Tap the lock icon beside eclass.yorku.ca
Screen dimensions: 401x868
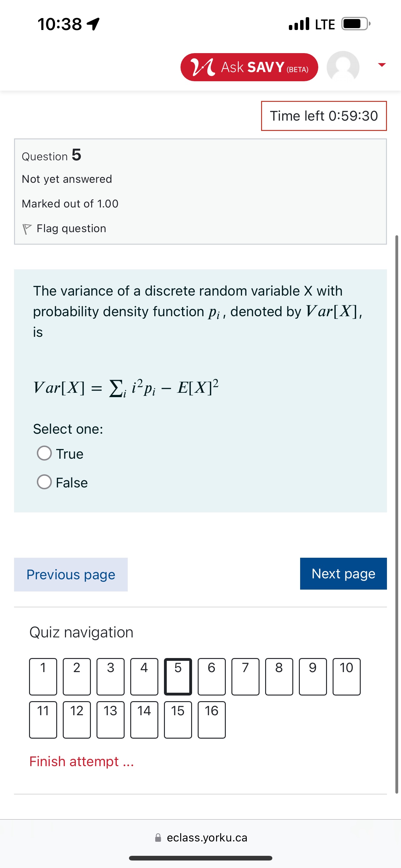[x=158, y=838]
